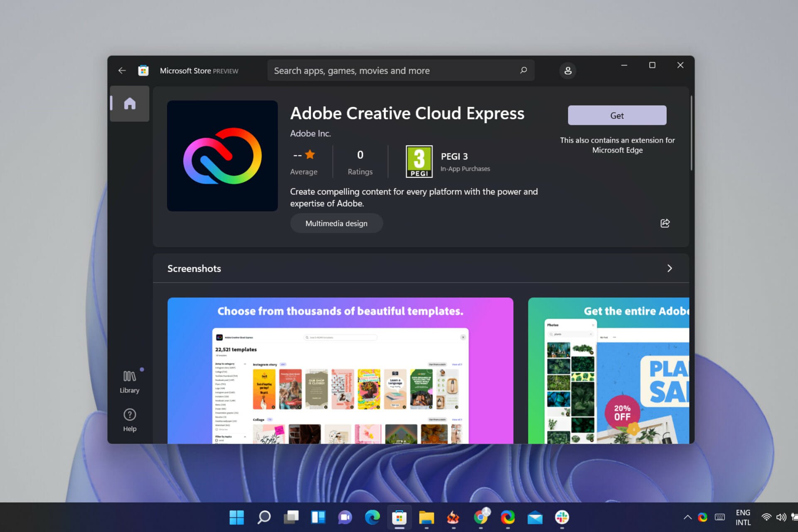Open the volume speaker tray icon
Screen dimensions: 798x532
pos(781,517)
